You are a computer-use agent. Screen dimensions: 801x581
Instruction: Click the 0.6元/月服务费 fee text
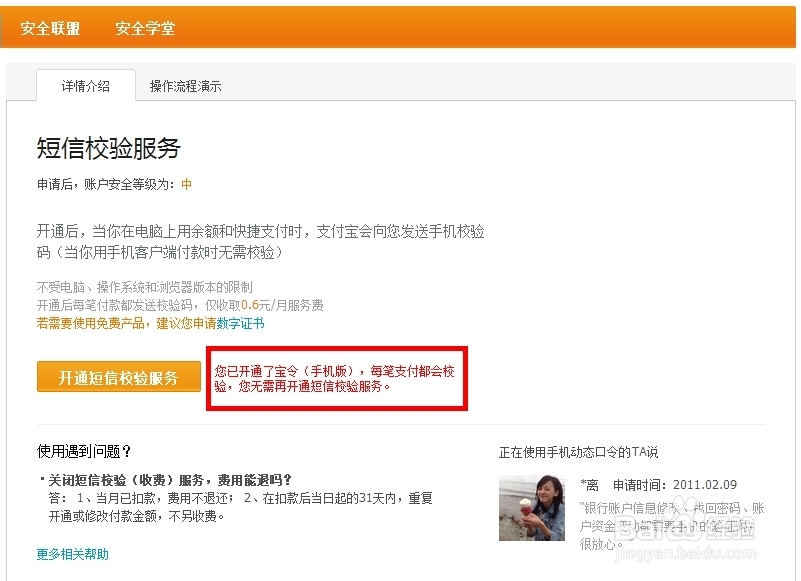[x=282, y=306]
